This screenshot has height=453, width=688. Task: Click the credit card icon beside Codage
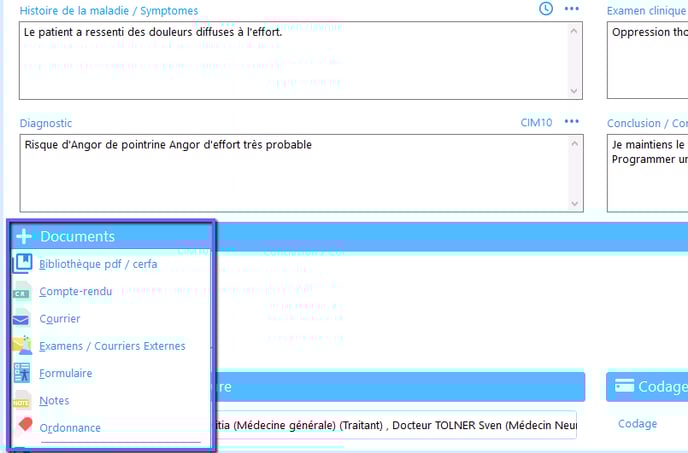pyautogui.click(x=625, y=387)
